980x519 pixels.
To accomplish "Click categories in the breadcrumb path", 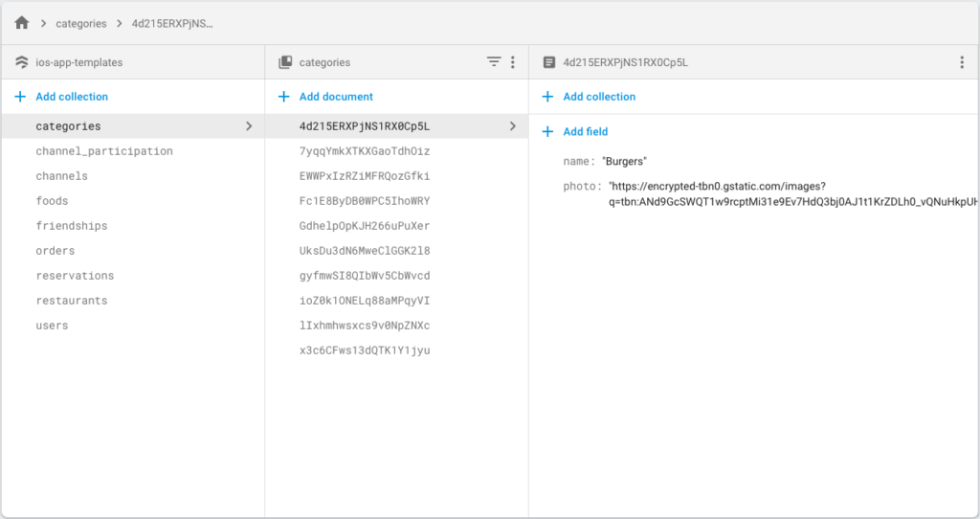I will pos(81,23).
